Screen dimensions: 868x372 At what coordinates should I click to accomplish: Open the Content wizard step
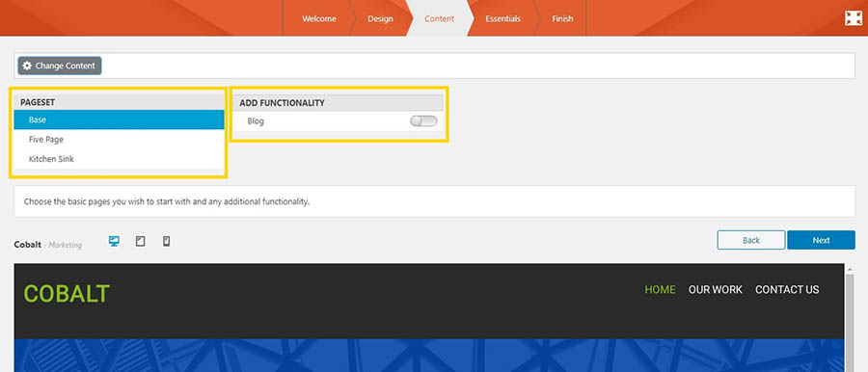point(440,19)
